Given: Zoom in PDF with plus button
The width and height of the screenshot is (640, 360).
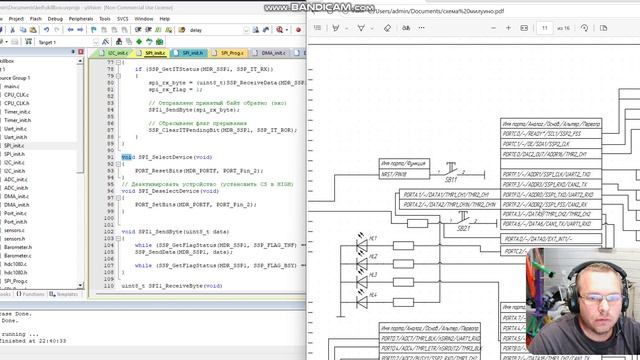Looking at the screenshot, I should pyautogui.click(x=509, y=28).
